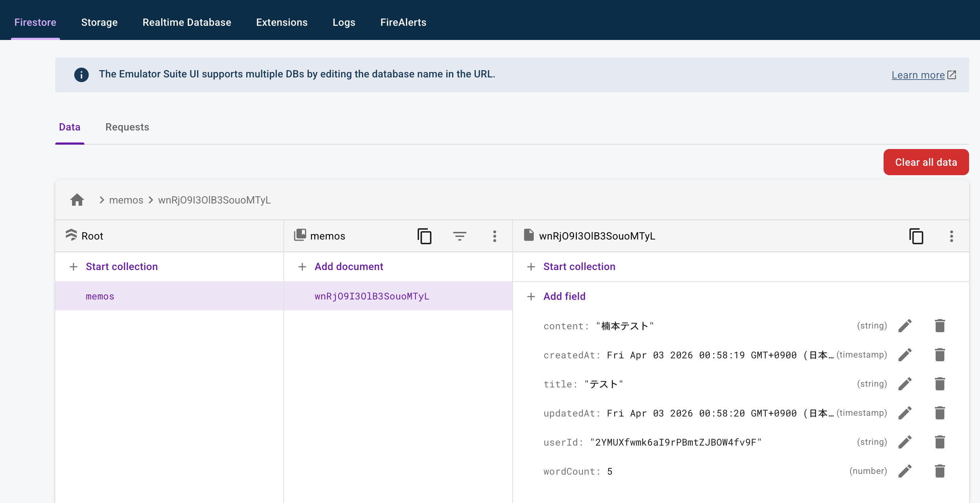Click the document ID column header
Screen dimensions: 980x503
[x=597, y=236]
